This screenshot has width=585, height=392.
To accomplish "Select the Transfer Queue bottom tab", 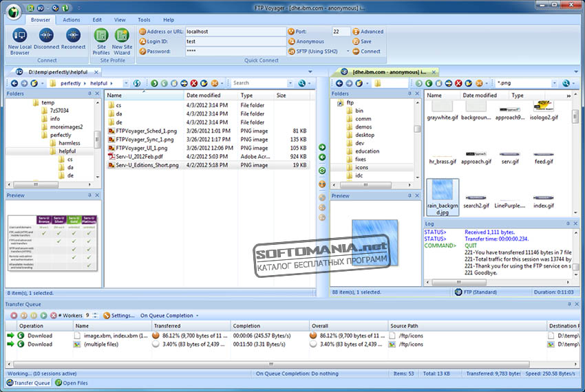I will pyautogui.click(x=28, y=382).
